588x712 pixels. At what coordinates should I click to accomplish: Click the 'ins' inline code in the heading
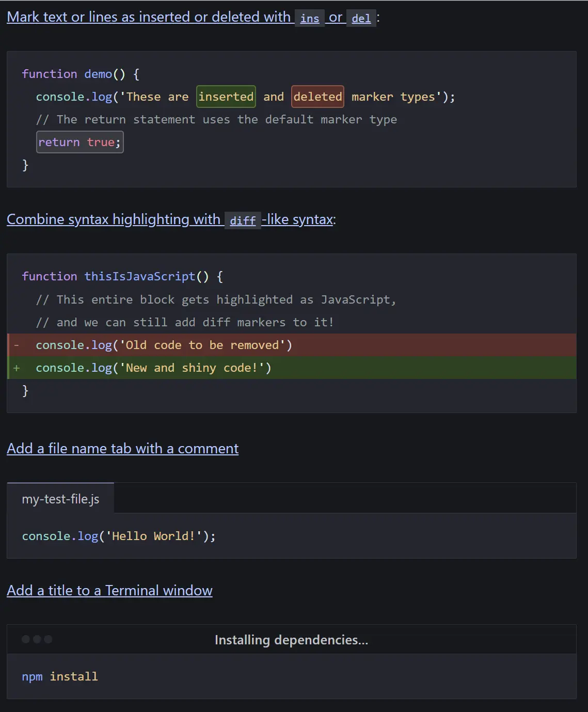tap(310, 19)
